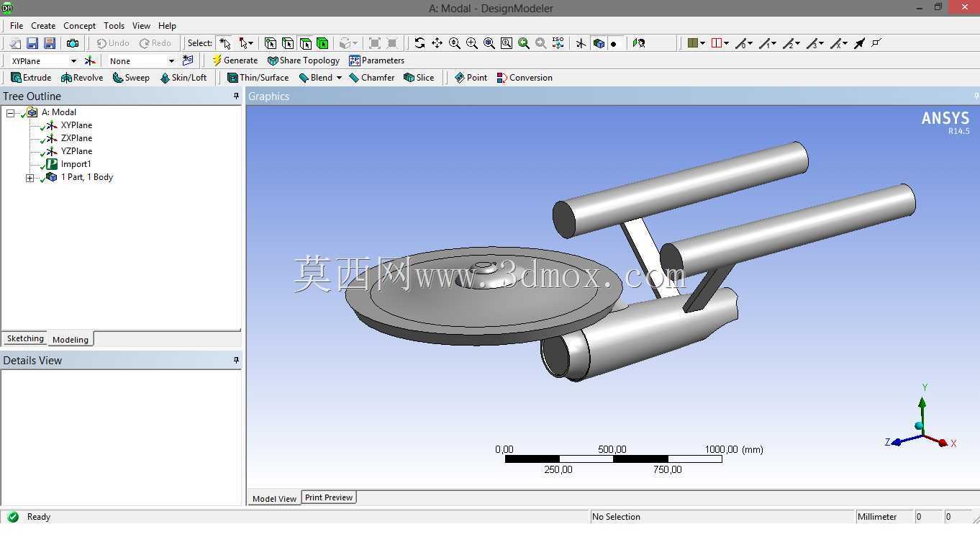Click Share Topology

tap(304, 60)
